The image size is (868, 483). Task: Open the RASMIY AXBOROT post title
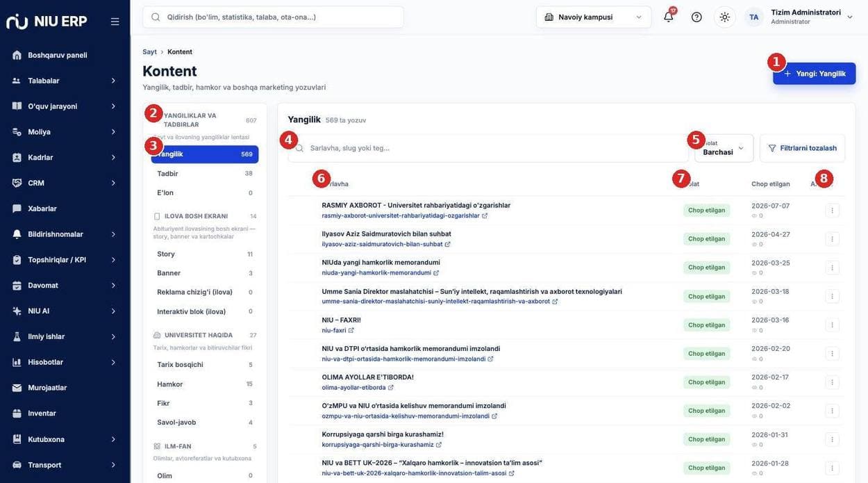click(x=416, y=206)
